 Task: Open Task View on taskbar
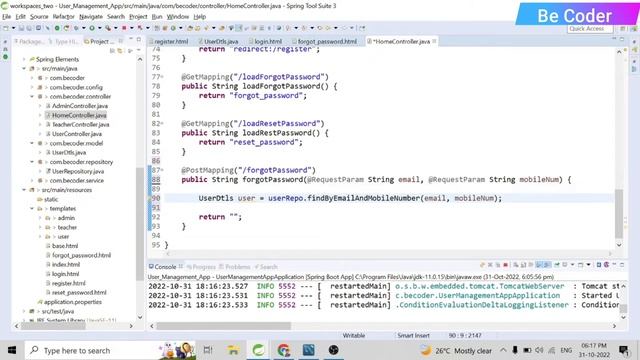tap(208, 350)
